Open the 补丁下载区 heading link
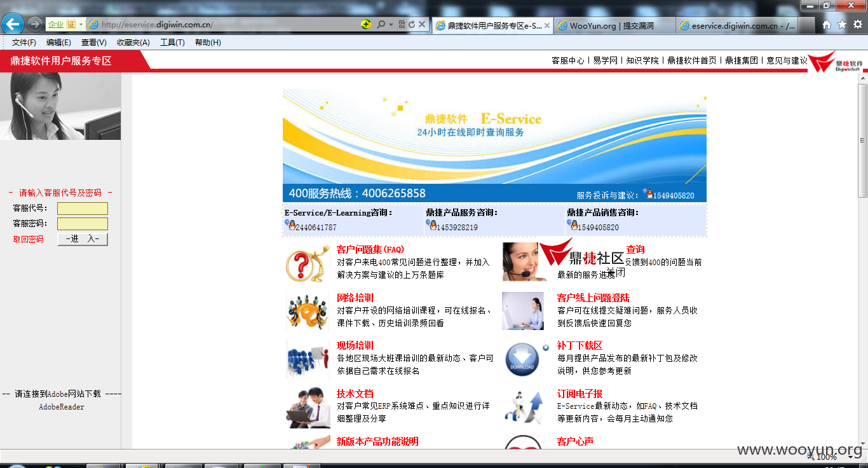 coord(580,345)
